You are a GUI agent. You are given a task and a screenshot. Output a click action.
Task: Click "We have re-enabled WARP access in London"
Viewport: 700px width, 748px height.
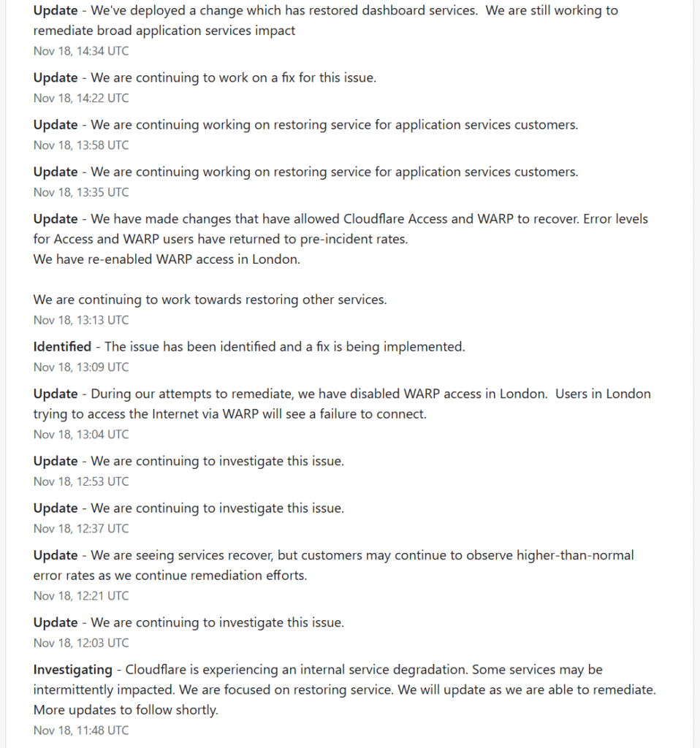pyautogui.click(x=167, y=259)
